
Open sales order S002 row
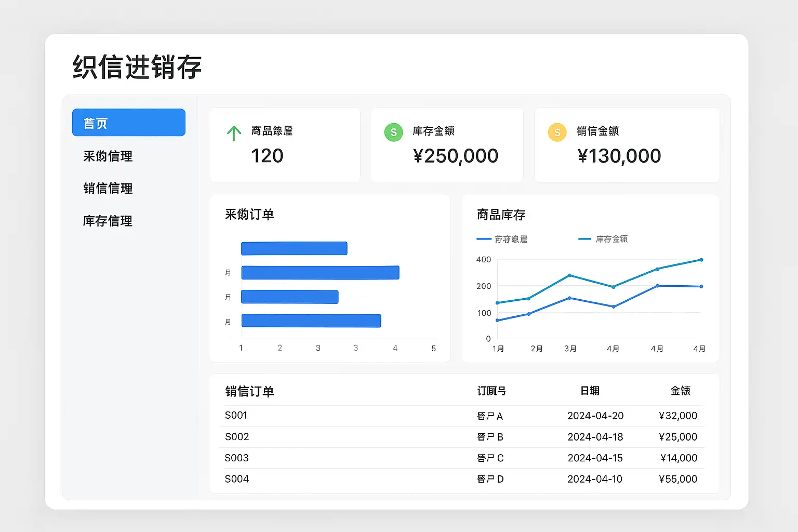tap(237, 437)
